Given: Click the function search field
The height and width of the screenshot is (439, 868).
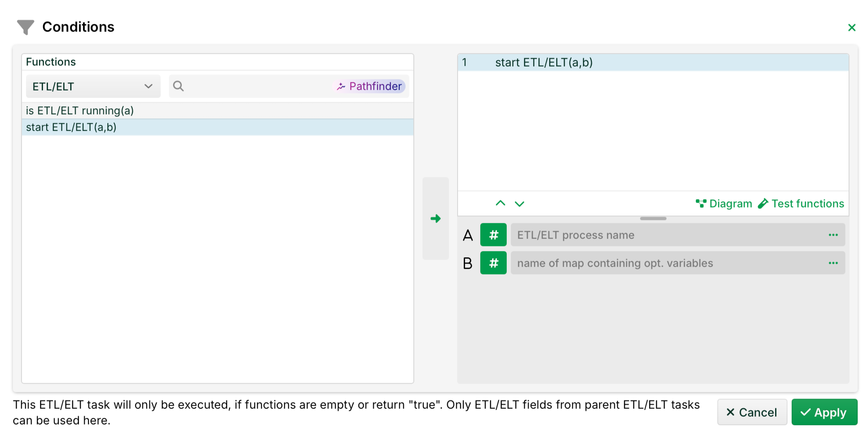Looking at the screenshot, I should pyautogui.click(x=289, y=86).
